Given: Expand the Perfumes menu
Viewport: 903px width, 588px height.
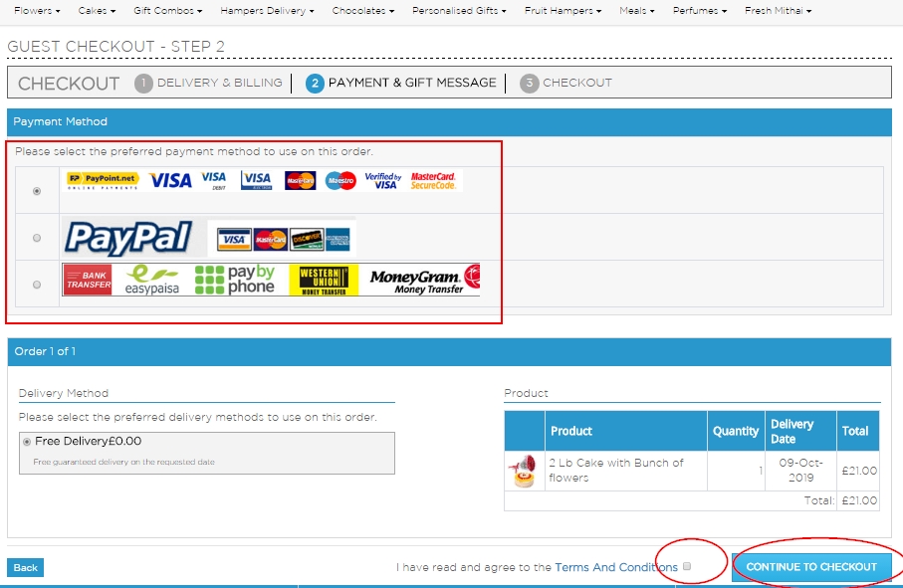Looking at the screenshot, I should click(700, 10).
